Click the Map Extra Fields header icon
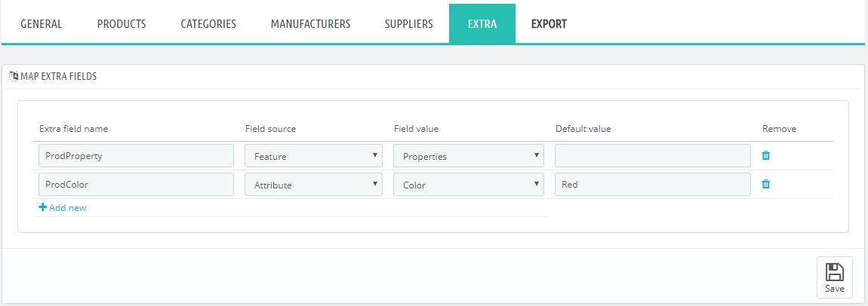Screen dimensions: 868x306 click(14, 76)
